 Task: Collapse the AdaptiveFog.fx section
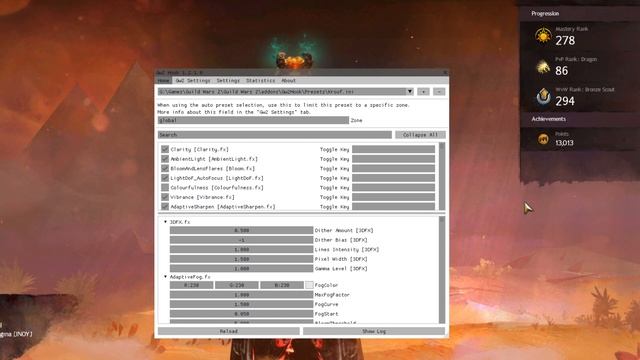coord(165,277)
